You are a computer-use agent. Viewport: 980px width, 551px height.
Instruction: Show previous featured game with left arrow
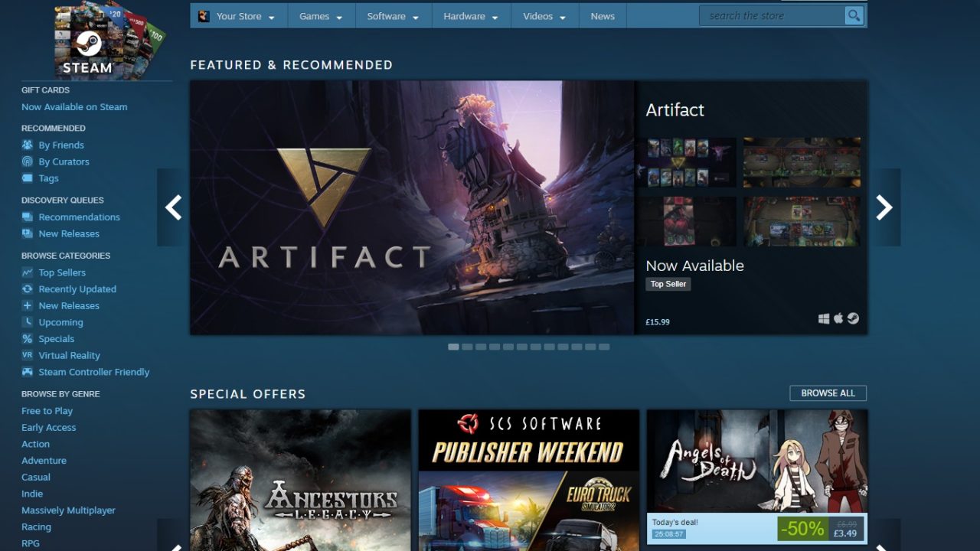[x=173, y=207]
